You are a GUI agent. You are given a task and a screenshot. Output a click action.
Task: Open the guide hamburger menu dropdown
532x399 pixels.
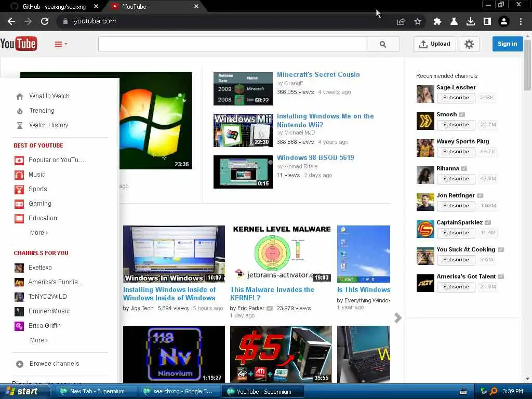(61, 44)
